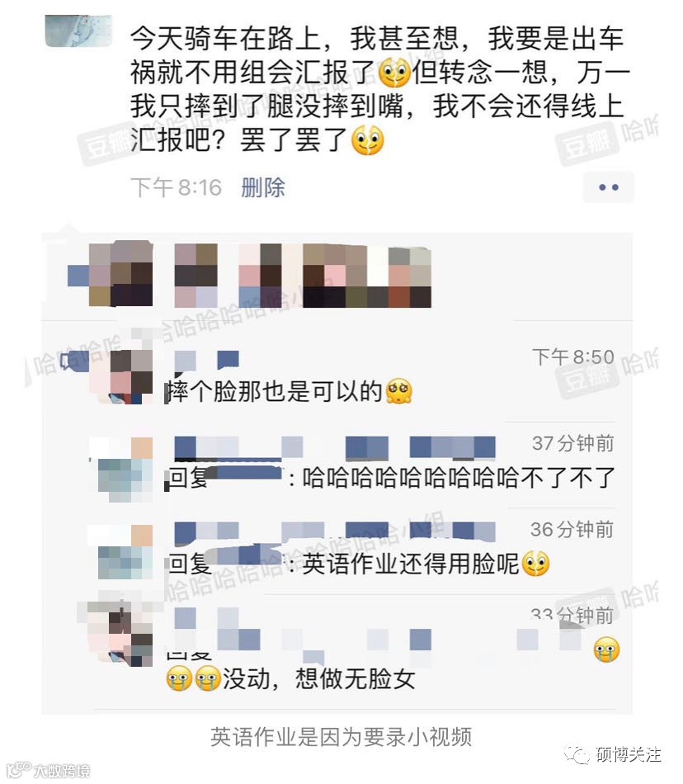Tap the heart likes icon
This screenshot has height=784, width=683.
click(76, 276)
